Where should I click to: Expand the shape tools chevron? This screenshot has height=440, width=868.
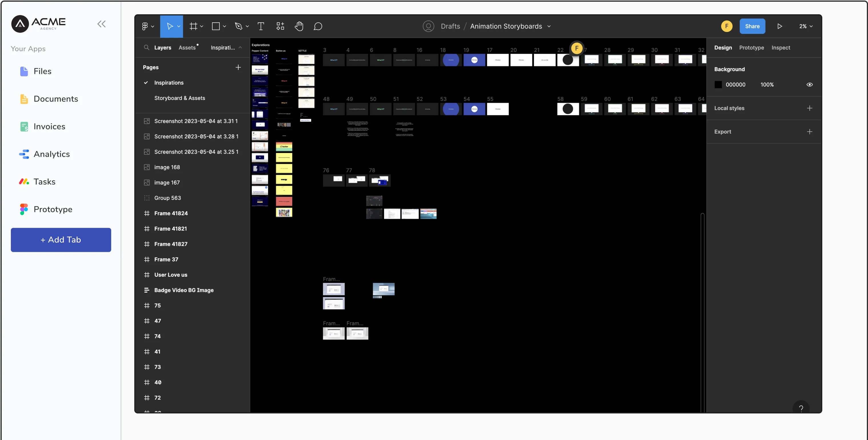click(x=224, y=26)
